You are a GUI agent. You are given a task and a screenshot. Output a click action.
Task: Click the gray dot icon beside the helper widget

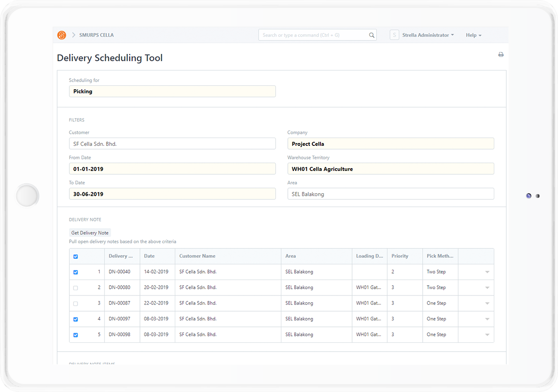(x=538, y=196)
